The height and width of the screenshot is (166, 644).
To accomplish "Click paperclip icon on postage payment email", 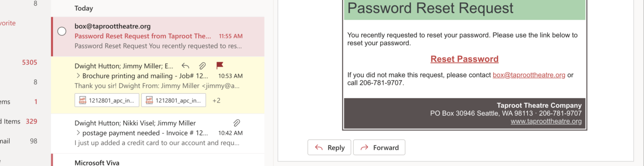I will pyautogui.click(x=236, y=123).
